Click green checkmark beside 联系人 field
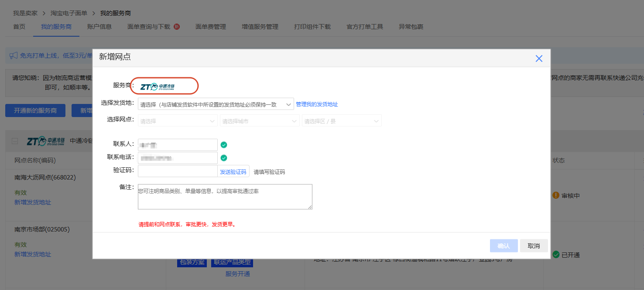 224,145
